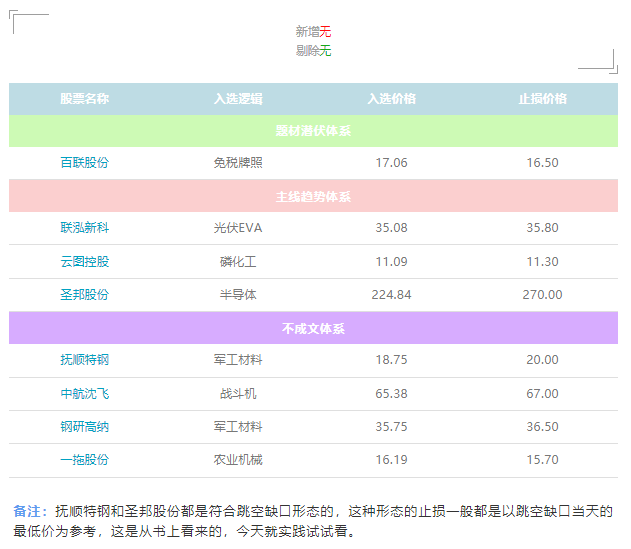Click 军工材料 in the 钢研高纳 row
The width and height of the screenshot is (631, 549).
pyautogui.click(x=238, y=426)
